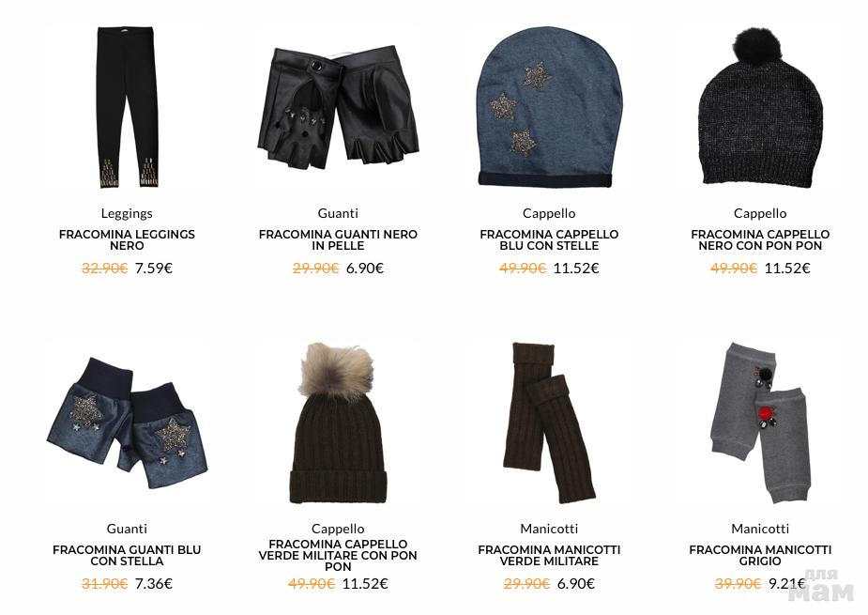Open FRACOMINA GUANTI NERO IN PELLE link
This screenshot has height=615, width=868.
pos(338,240)
